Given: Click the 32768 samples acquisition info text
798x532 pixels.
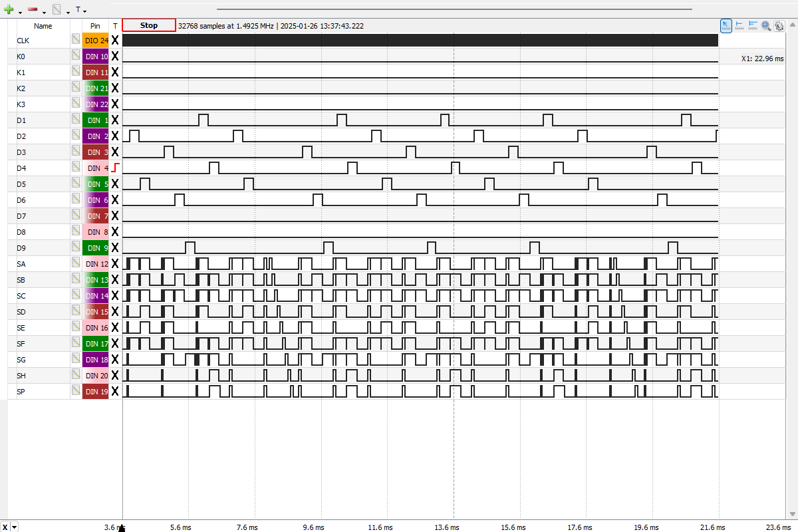Looking at the screenshot, I should (271, 26).
